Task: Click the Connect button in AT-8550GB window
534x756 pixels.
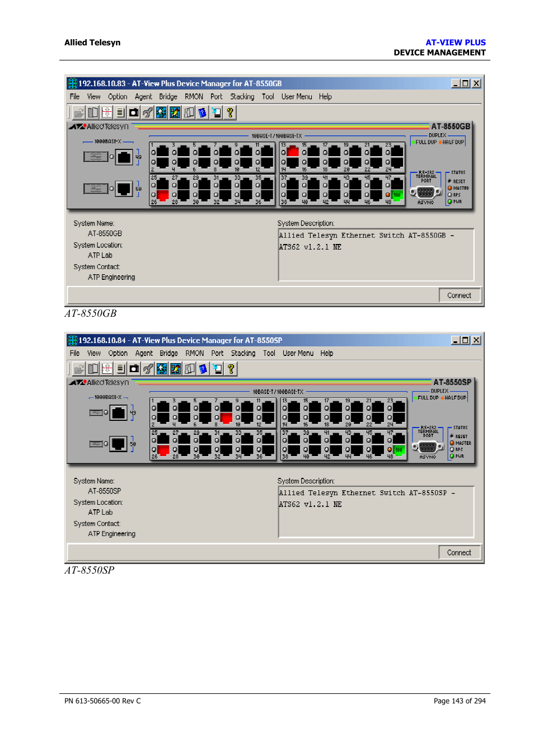Action: [x=459, y=295]
